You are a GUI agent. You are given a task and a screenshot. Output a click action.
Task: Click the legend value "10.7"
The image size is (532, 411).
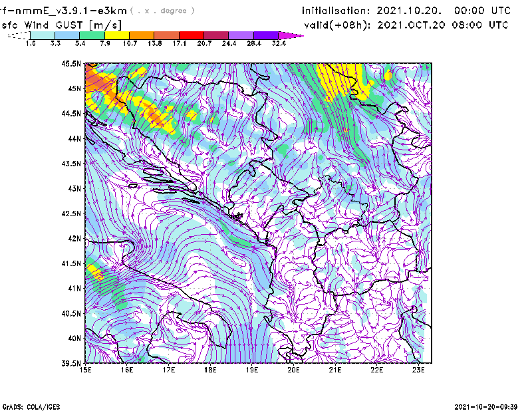pos(130,43)
